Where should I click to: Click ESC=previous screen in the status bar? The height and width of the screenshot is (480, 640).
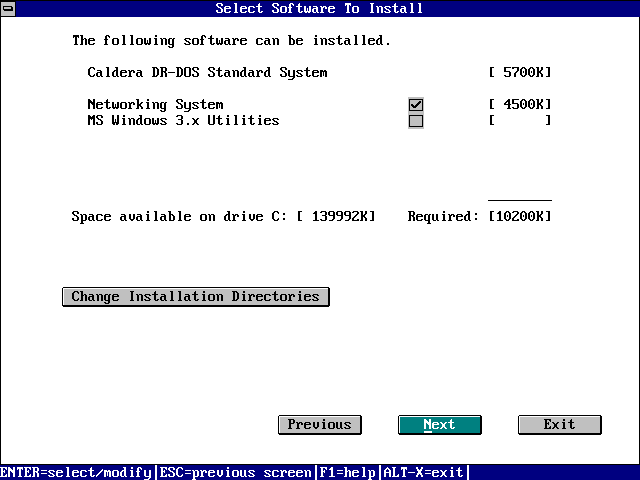235,472
